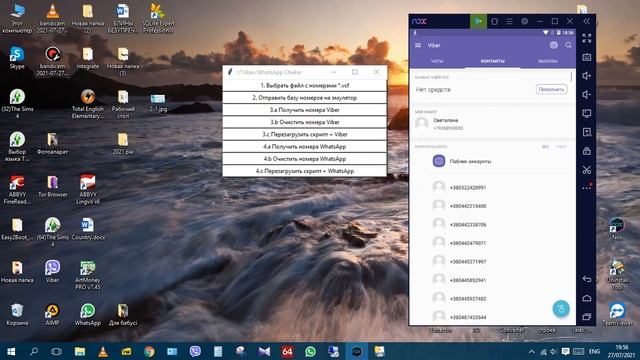Switch to Viber ЧАТЫ tab

(437, 61)
